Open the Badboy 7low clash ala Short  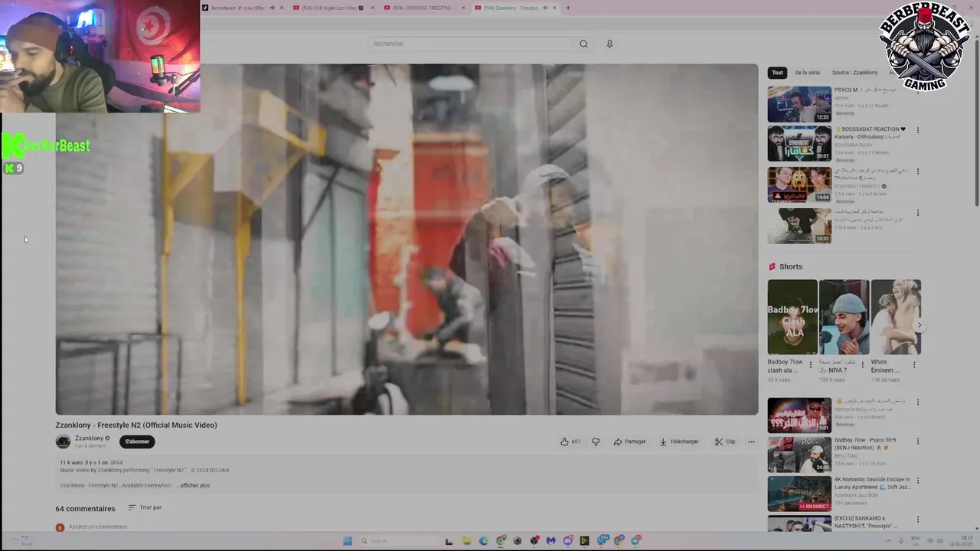(792, 317)
